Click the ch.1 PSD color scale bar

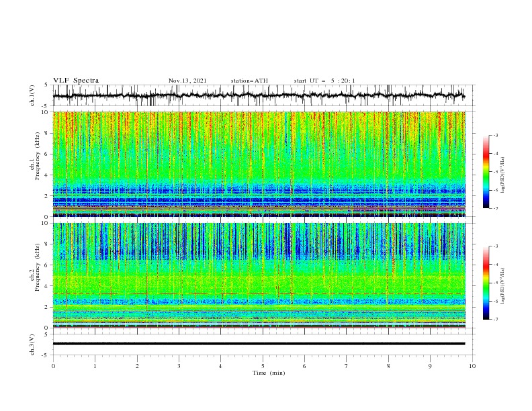[x=486, y=172]
